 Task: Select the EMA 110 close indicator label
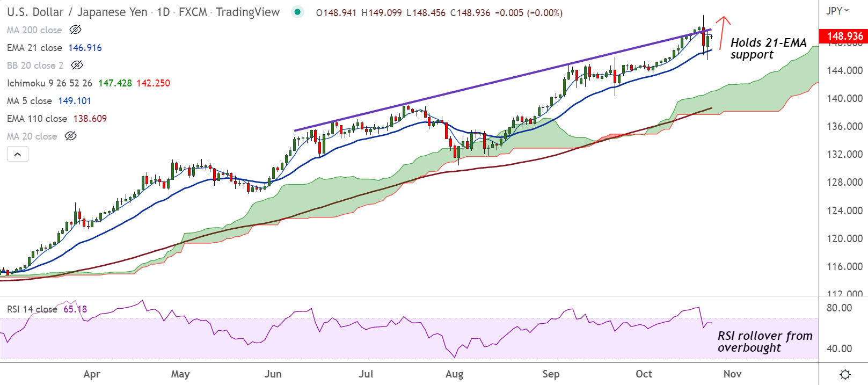click(x=37, y=119)
